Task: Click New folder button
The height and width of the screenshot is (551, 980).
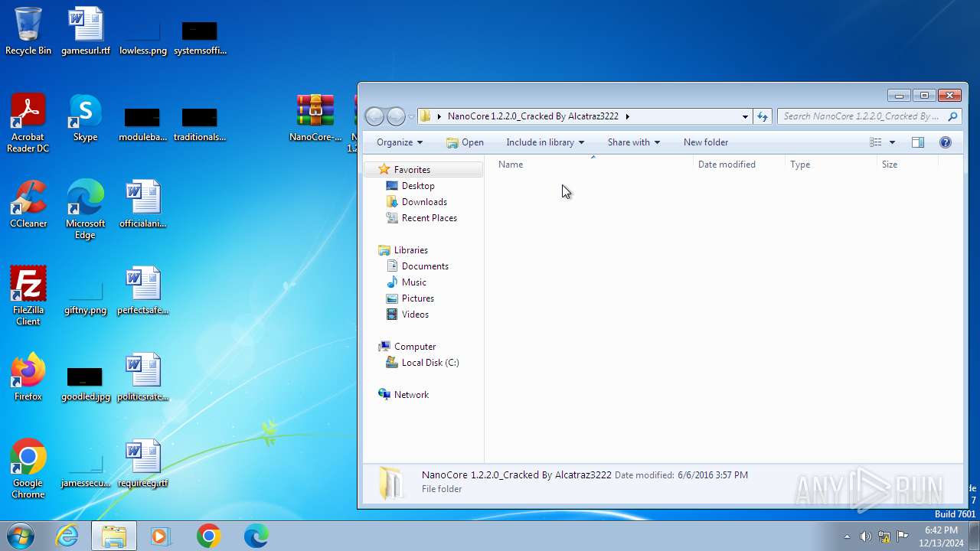Action: [x=706, y=142]
